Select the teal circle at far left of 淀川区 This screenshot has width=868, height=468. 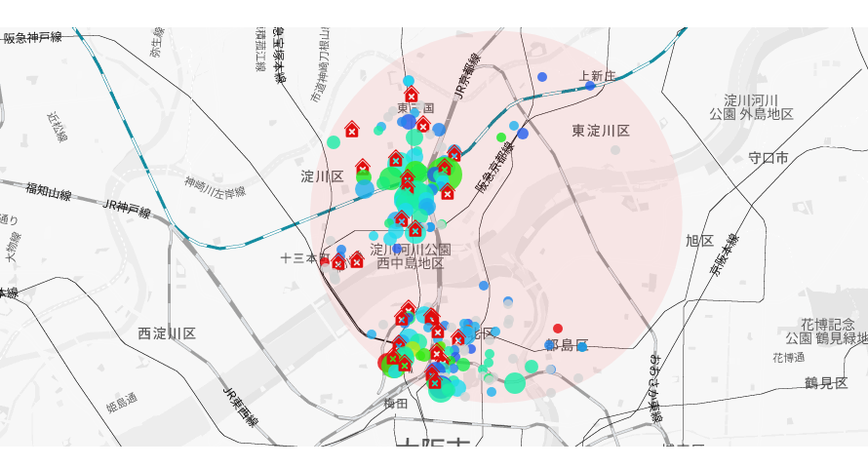pyautogui.click(x=334, y=142)
